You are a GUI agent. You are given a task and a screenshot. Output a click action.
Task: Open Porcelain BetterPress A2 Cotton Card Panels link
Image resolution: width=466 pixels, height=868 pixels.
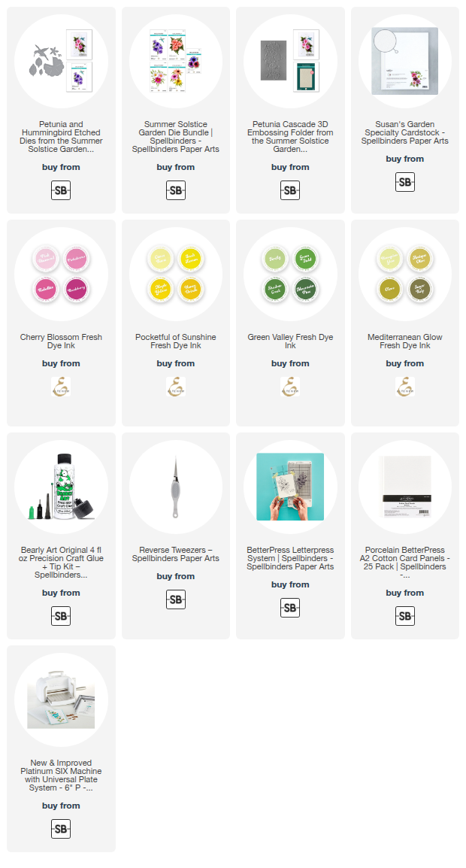pos(404,563)
